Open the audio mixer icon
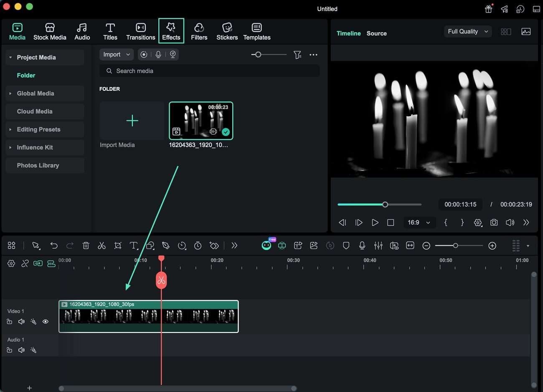 tap(378, 245)
